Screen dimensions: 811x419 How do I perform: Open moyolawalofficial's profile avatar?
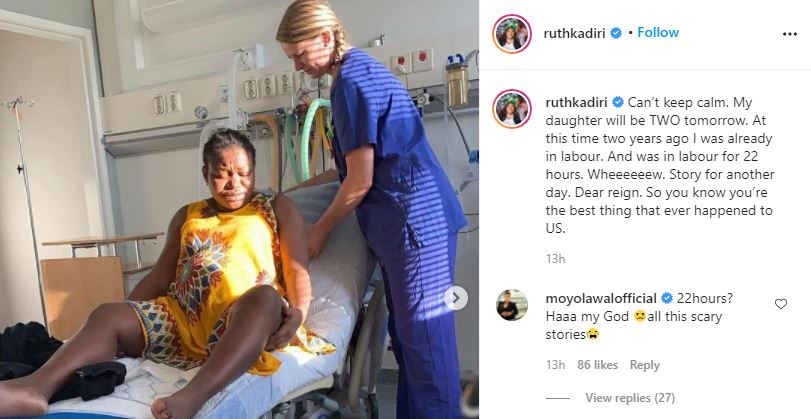coord(512,305)
